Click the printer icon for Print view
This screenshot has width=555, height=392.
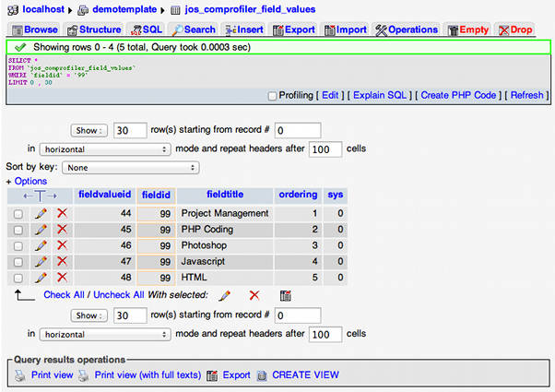20,375
